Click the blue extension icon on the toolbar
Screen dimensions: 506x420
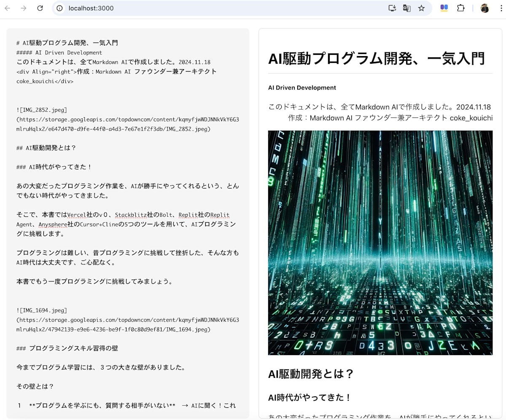coord(444,8)
